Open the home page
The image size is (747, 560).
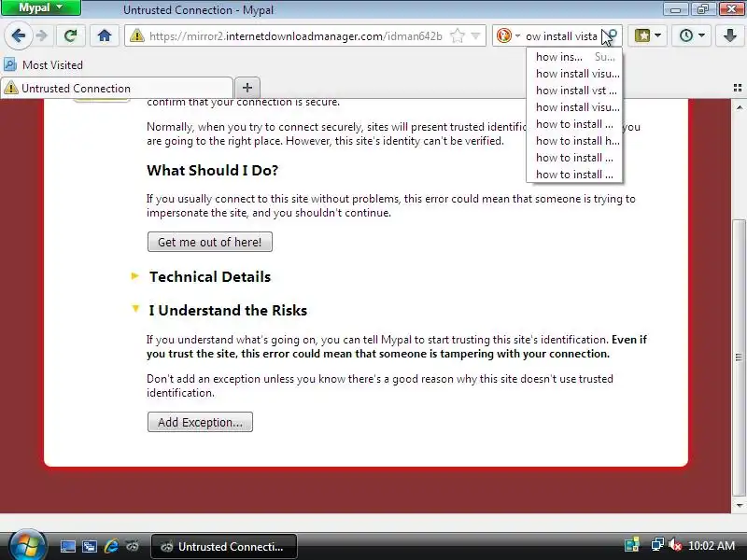(x=105, y=35)
